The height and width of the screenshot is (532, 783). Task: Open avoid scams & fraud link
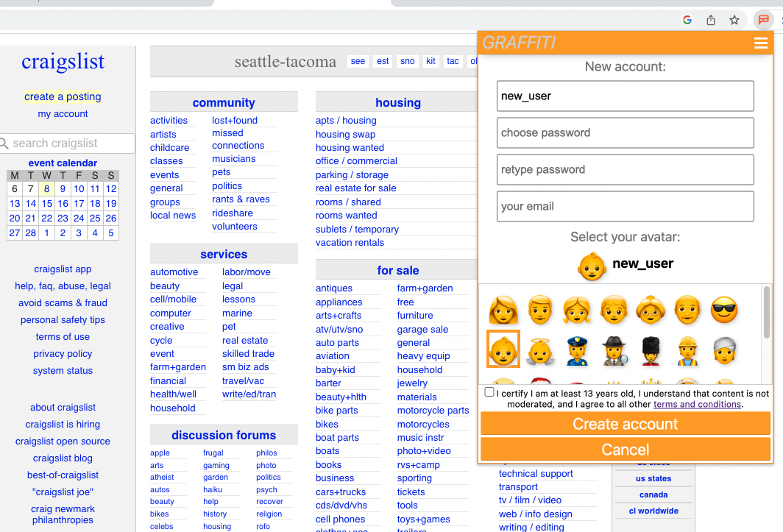pyautogui.click(x=63, y=303)
